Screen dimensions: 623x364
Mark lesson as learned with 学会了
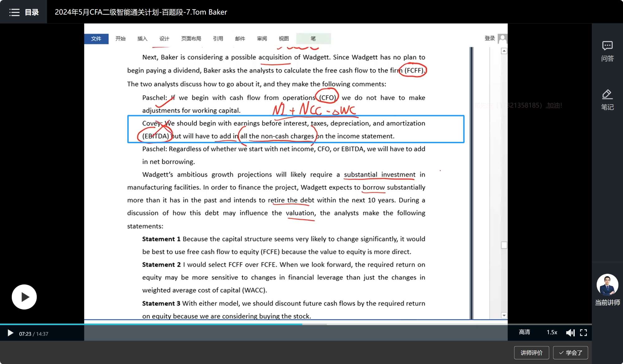click(x=570, y=352)
